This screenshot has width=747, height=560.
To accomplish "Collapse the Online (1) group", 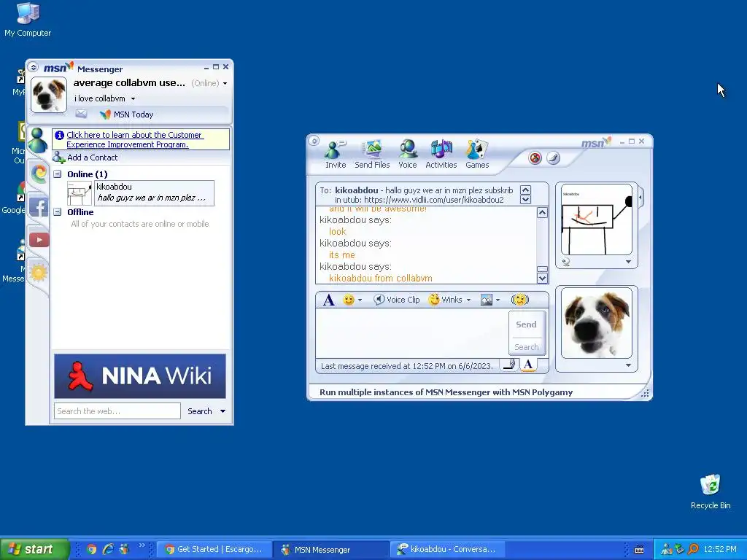I will 58,174.
